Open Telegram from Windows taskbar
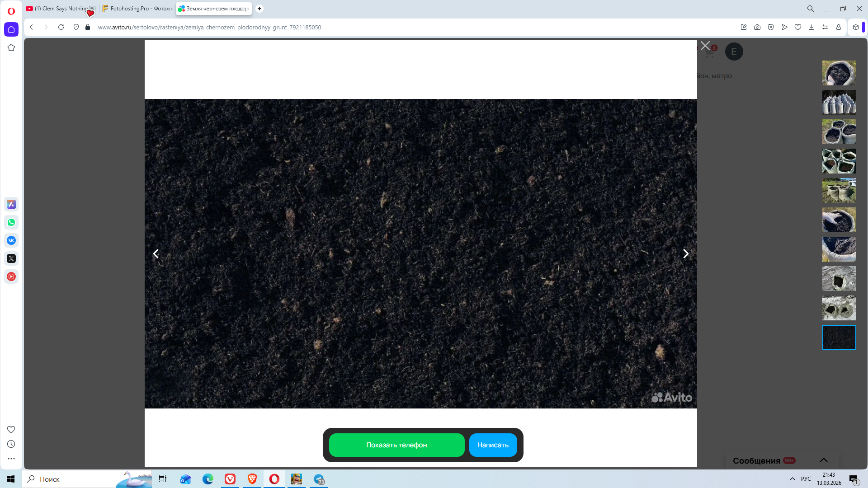 [x=319, y=479]
